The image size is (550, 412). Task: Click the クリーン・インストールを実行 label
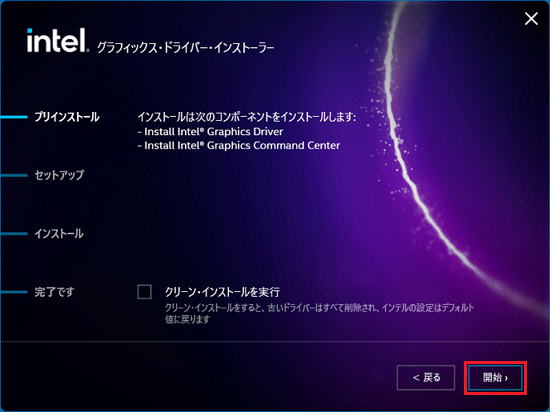pyautogui.click(x=222, y=292)
